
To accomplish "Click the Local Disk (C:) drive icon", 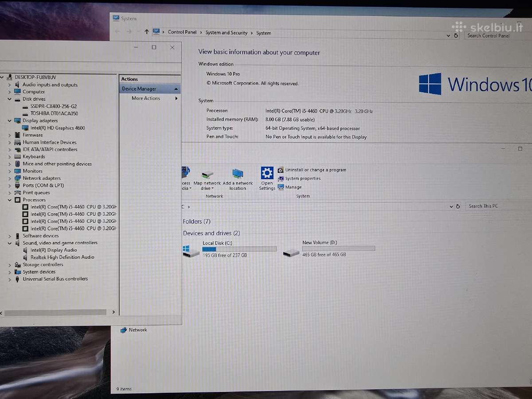I will click(191, 251).
